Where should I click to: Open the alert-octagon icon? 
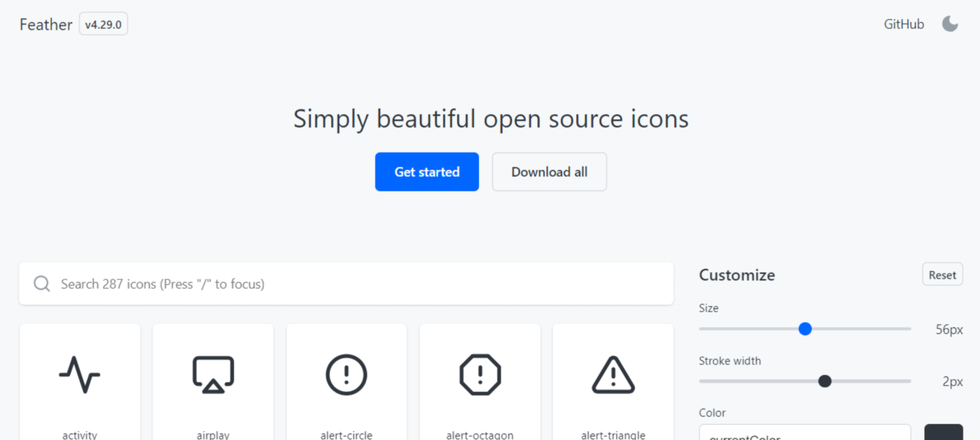coord(480,375)
